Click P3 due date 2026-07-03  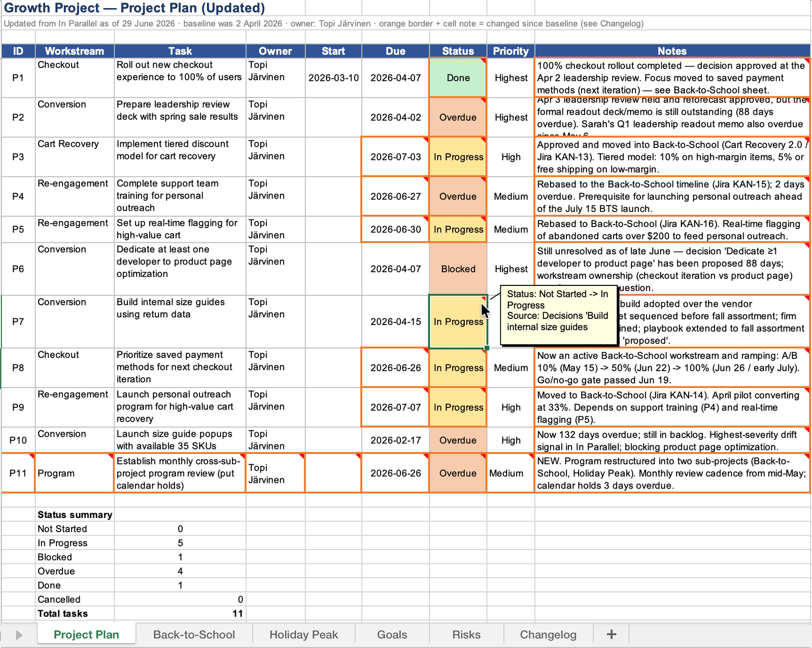point(395,157)
